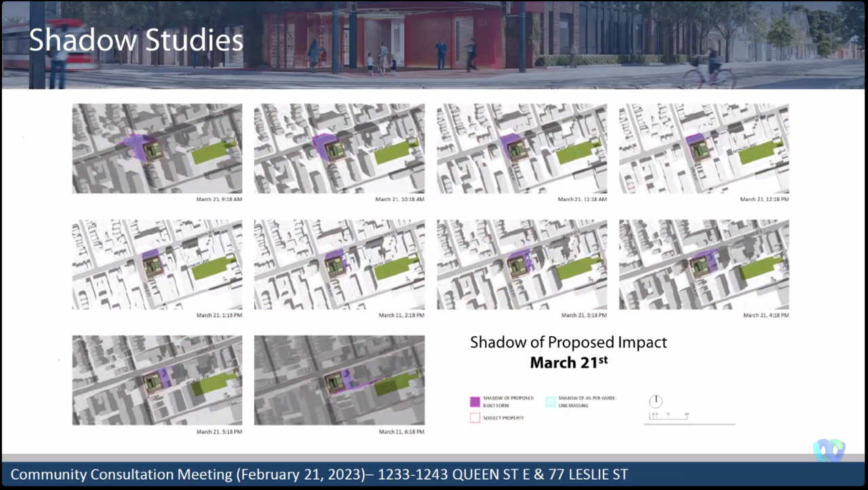Click the March 21, 6:18 PM shadow map
The height and width of the screenshot is (490, 868).
[x=339, y=380]
